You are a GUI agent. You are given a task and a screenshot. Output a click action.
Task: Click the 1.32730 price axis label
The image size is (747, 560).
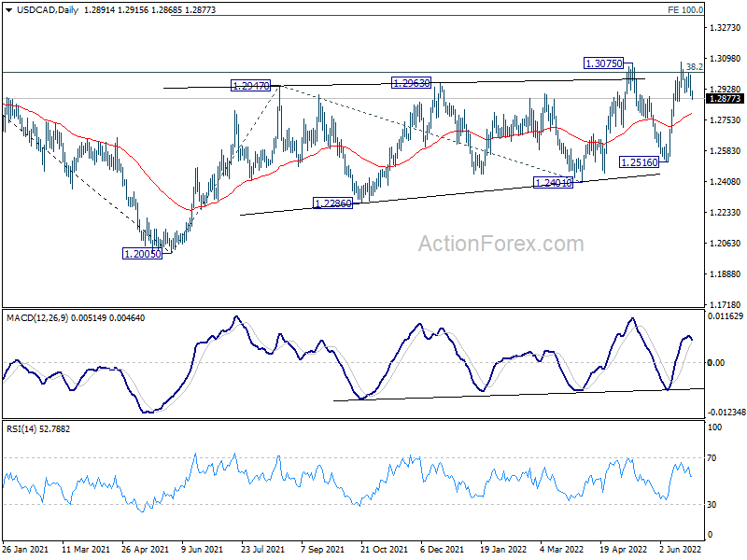pos(725,28)
